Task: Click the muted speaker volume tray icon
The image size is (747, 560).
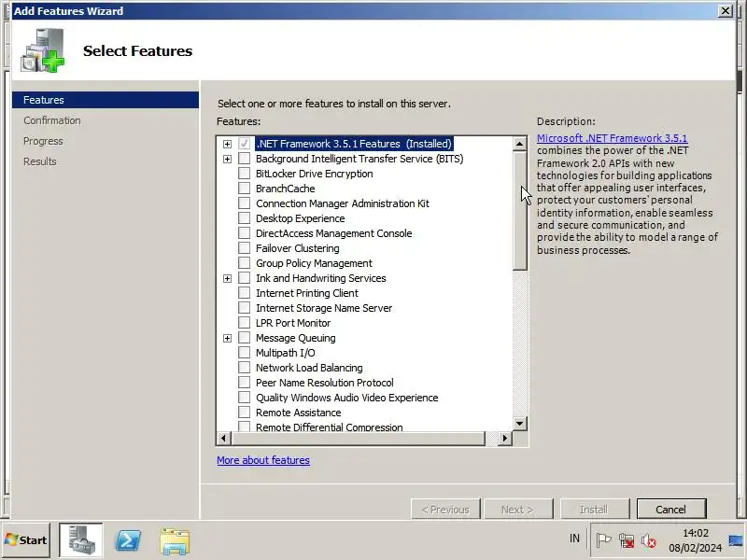Action: [648, 540]
